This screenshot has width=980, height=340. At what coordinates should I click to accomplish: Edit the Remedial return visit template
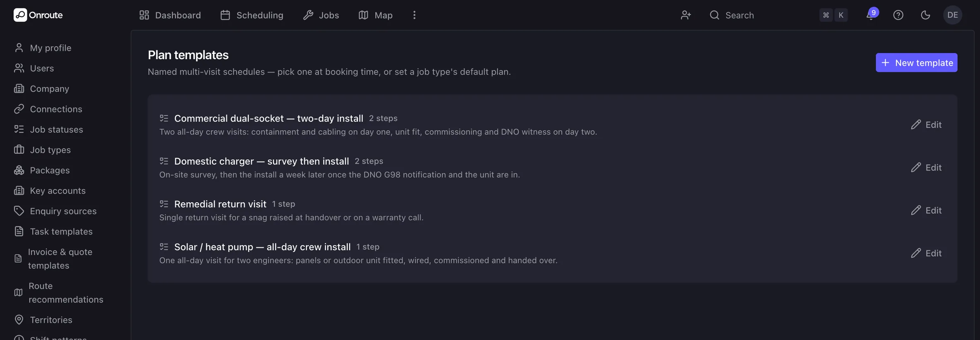[x=926, y=210]
